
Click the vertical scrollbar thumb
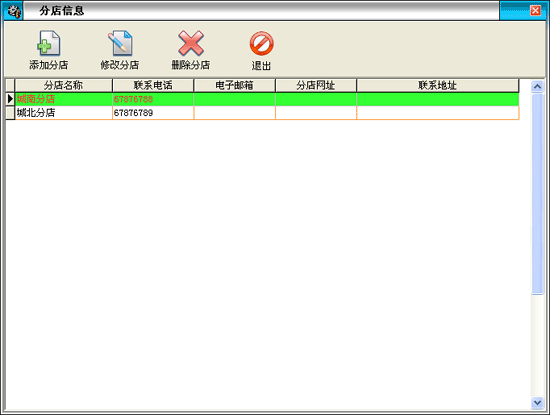coord(537,194)
